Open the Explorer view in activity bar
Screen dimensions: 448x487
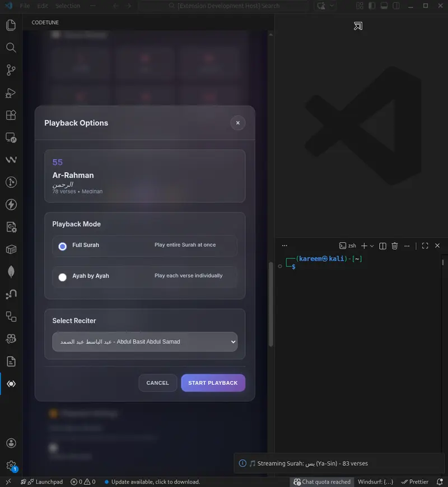tap(11, 25)
